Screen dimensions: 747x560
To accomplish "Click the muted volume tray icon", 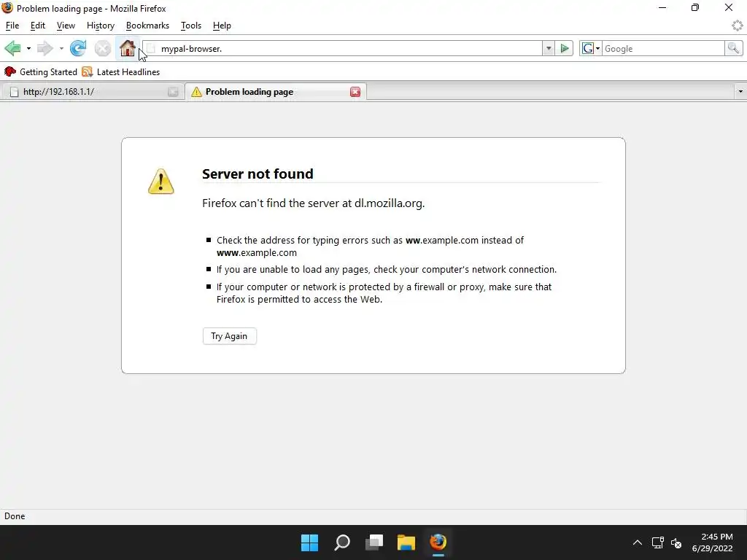I will point(676,542).
